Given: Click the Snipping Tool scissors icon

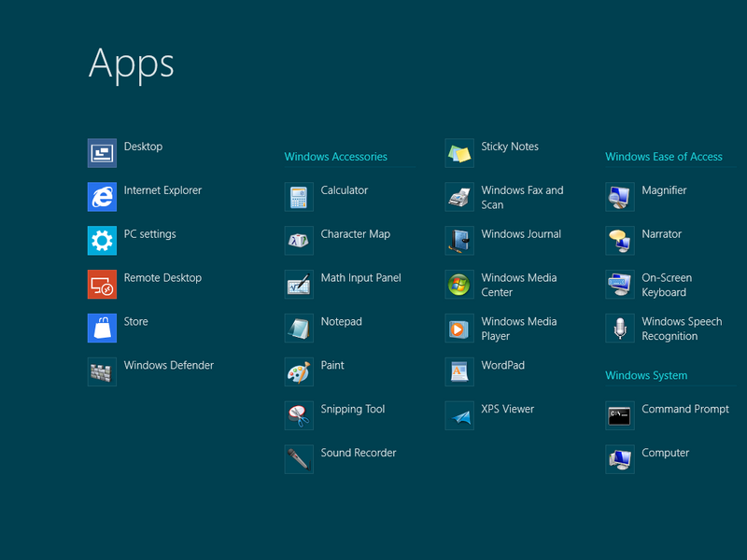Looking at the screenshot, I should point(299,416).
